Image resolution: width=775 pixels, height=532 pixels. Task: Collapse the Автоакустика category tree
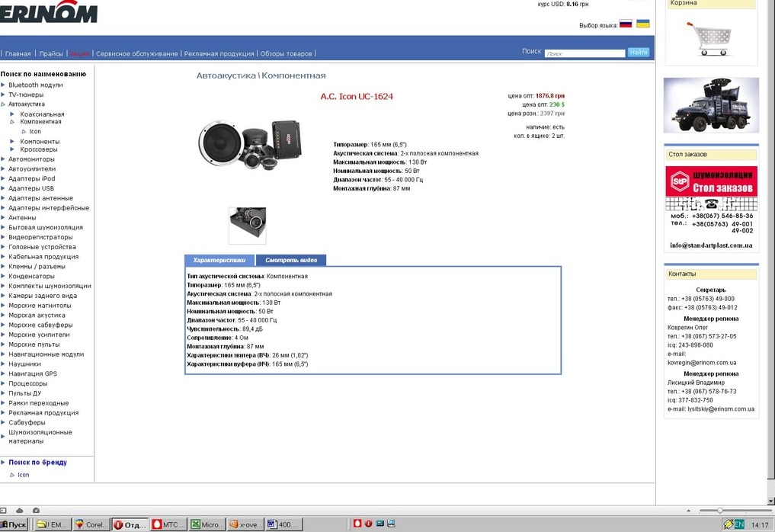click(x=3, y=104)
